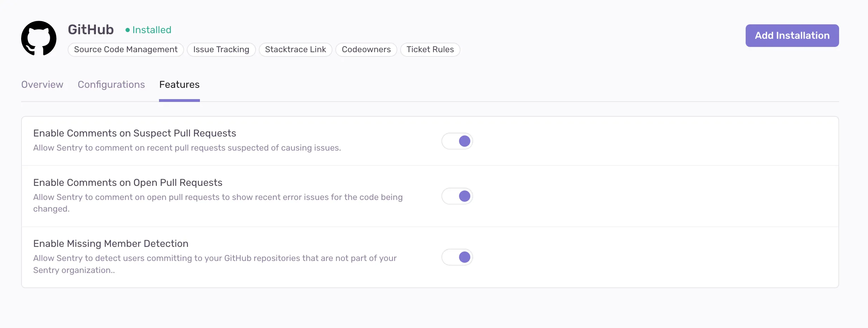Disable Comments on Open Pull Requests
The image size is (868, 328).
pyautogui.click(x=457, y=196)
